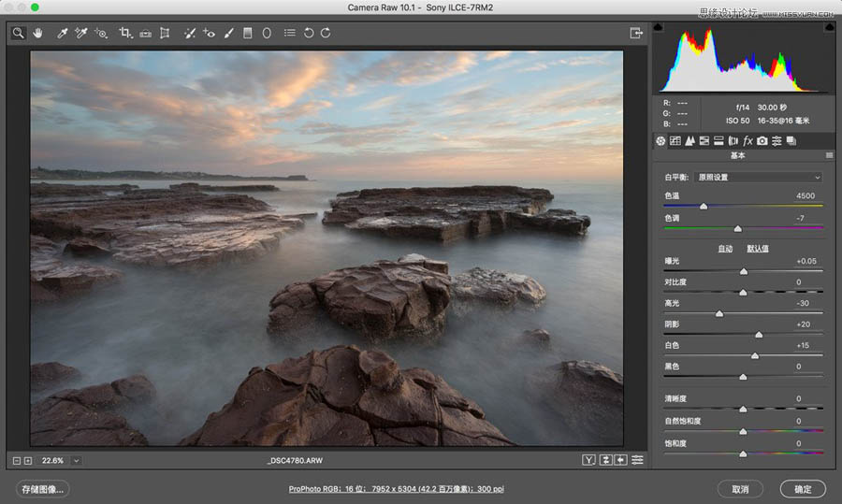Select the Hand tool

pyautogui.click(x=39, y=33)
